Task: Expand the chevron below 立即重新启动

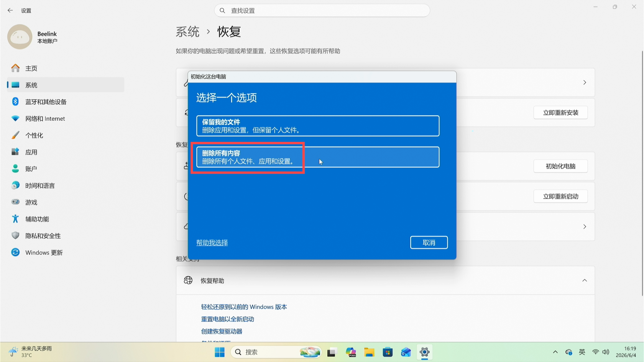Action: point(585,227)
